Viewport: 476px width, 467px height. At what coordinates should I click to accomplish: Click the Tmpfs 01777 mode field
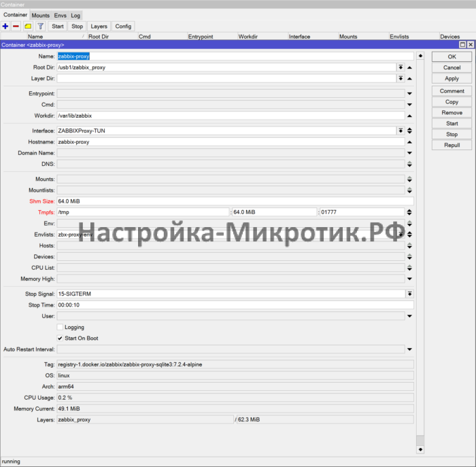tap(362, 212)
